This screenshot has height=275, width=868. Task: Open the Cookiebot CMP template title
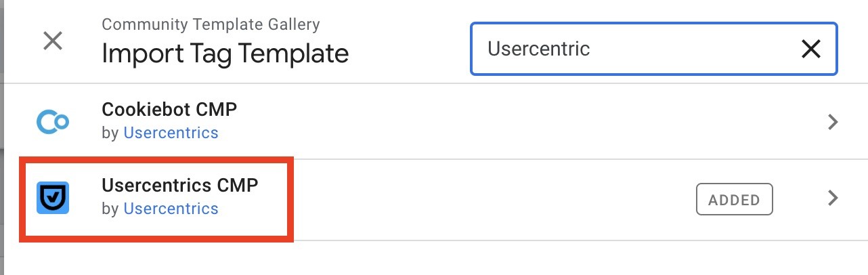(x=169, y=109)
